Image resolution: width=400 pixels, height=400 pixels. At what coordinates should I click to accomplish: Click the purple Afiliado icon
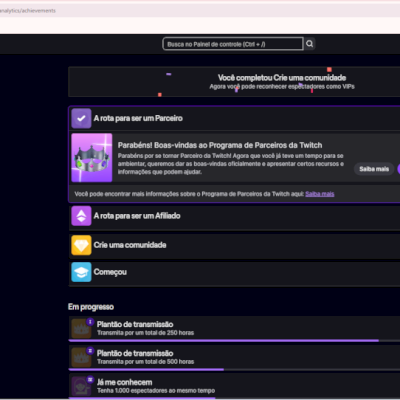[x=81, y=216]
